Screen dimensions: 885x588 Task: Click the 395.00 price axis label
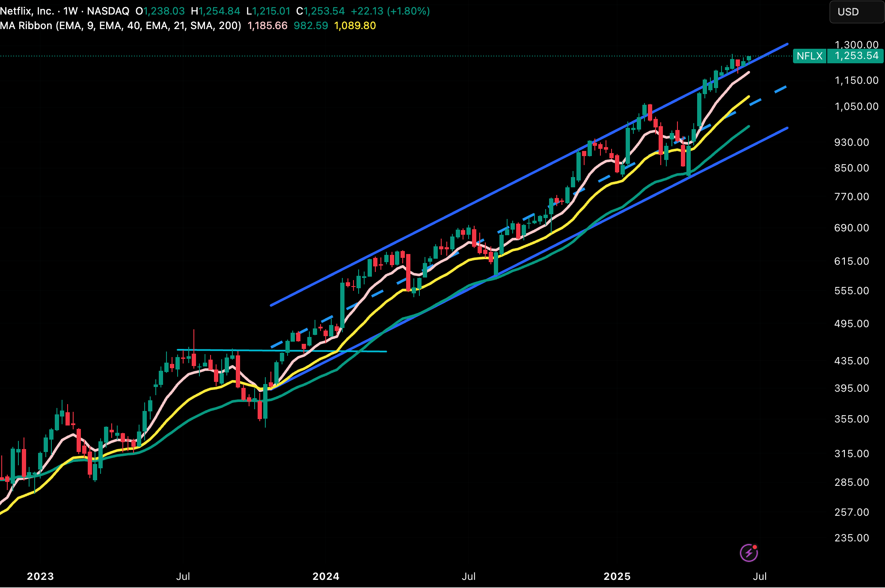coord(852,388)
